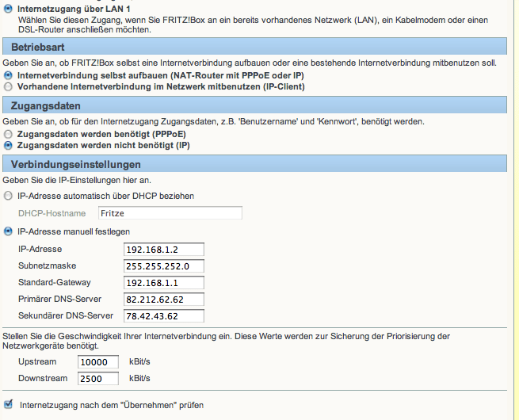
Task: Click the kBit/s unit next to Downstream
Action: pos(139,378)
